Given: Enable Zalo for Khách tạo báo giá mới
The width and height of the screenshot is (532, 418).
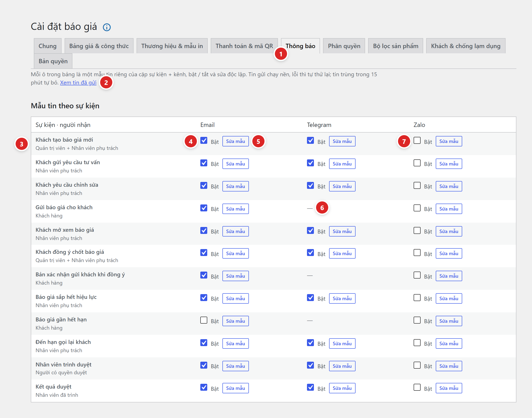Looking at the screenshot, I should click(x=417, y=141).
